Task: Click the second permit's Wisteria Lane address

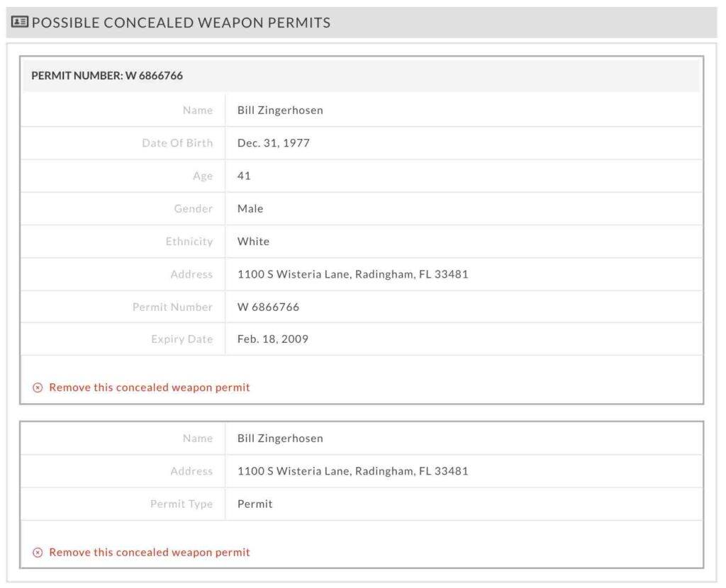Action: coord(353,471)
